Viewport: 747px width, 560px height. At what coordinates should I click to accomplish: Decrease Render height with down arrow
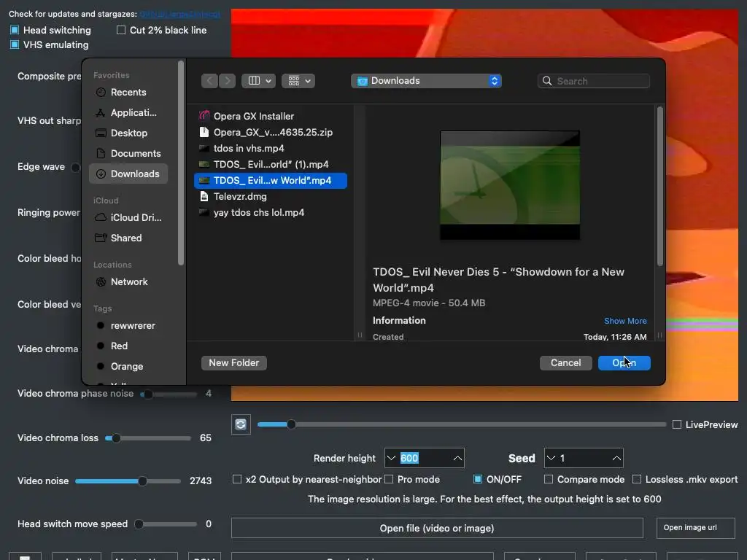[392, 458]
